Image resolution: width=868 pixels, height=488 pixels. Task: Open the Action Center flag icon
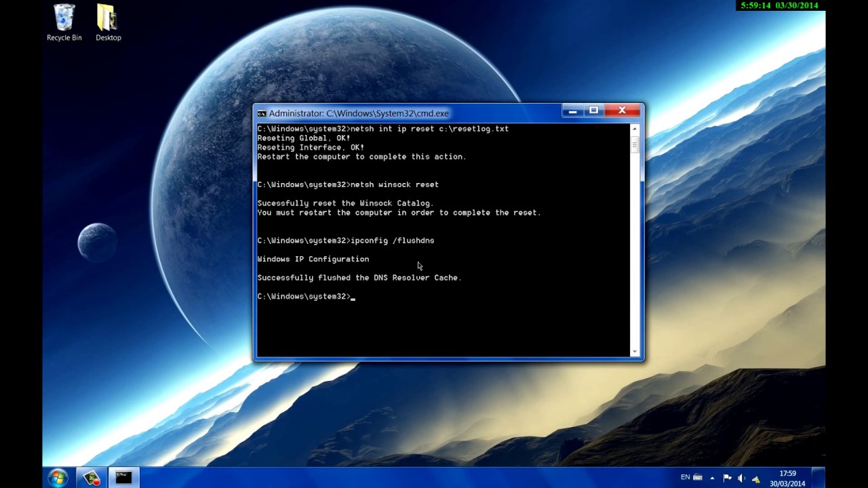[727, 479]
